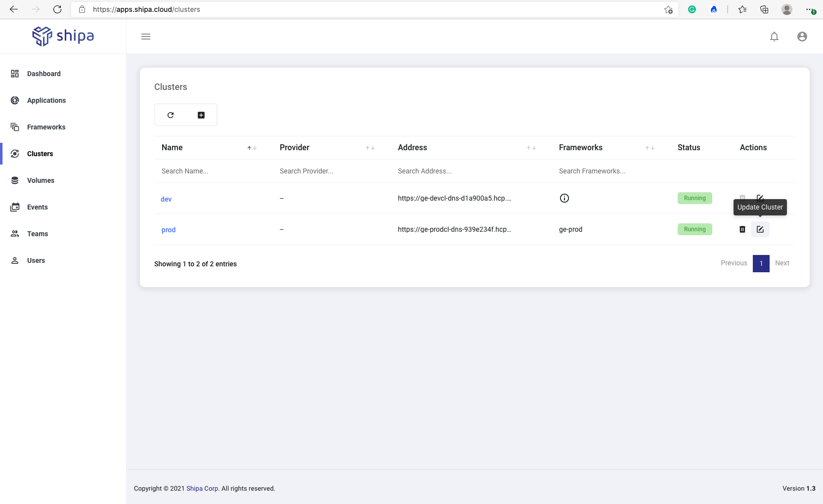
Task: Open browser collections
Action: tap(764, 9)
